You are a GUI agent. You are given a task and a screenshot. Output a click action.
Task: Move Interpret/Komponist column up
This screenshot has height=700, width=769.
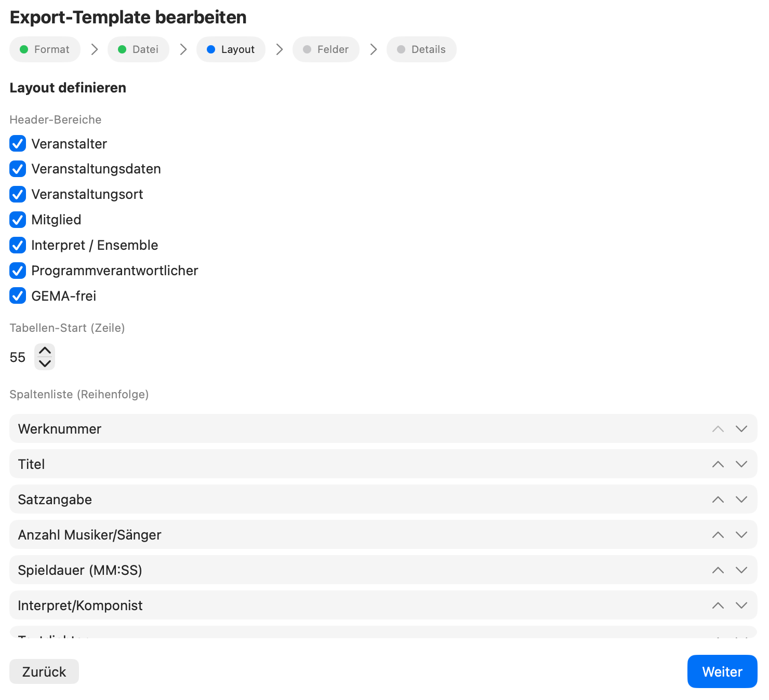click(x=718, y=605)
